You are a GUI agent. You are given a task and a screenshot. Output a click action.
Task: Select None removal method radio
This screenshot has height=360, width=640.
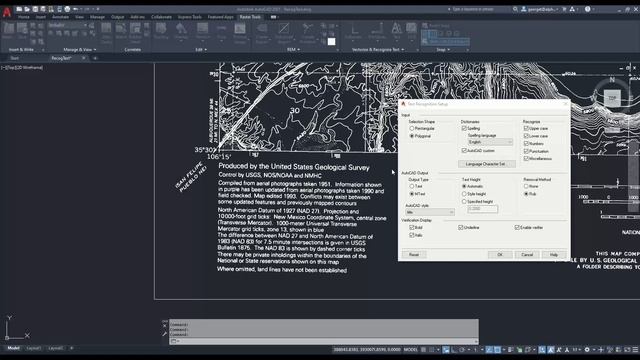click(x=526, y=186)
